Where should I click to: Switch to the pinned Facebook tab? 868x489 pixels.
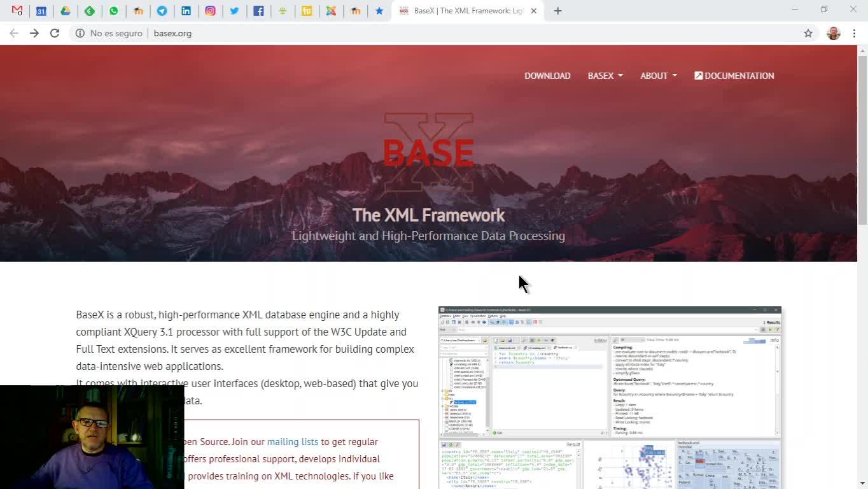pyautogui.click(x=259, y=11)
